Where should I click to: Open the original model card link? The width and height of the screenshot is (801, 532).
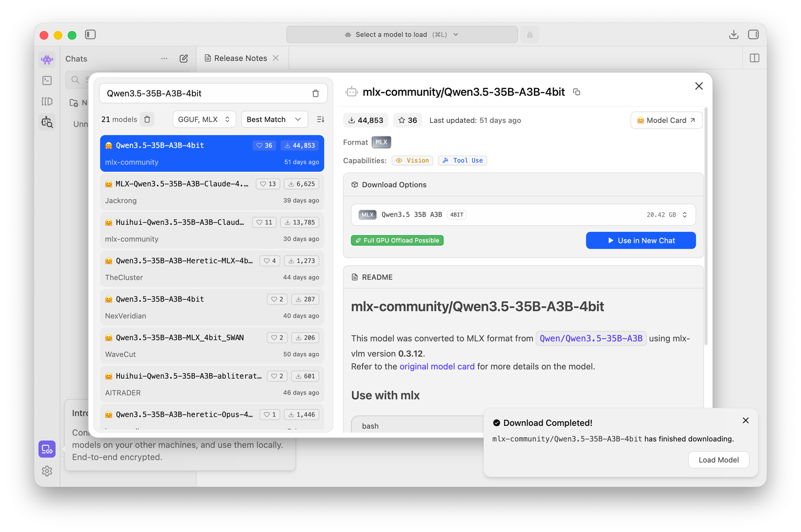click(x=437, y=366)
